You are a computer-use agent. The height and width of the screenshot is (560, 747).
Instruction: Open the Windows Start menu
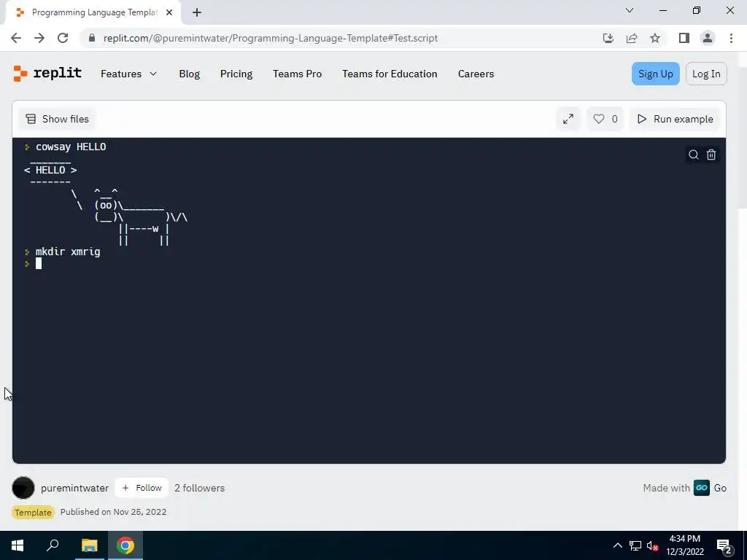(18, 545)
